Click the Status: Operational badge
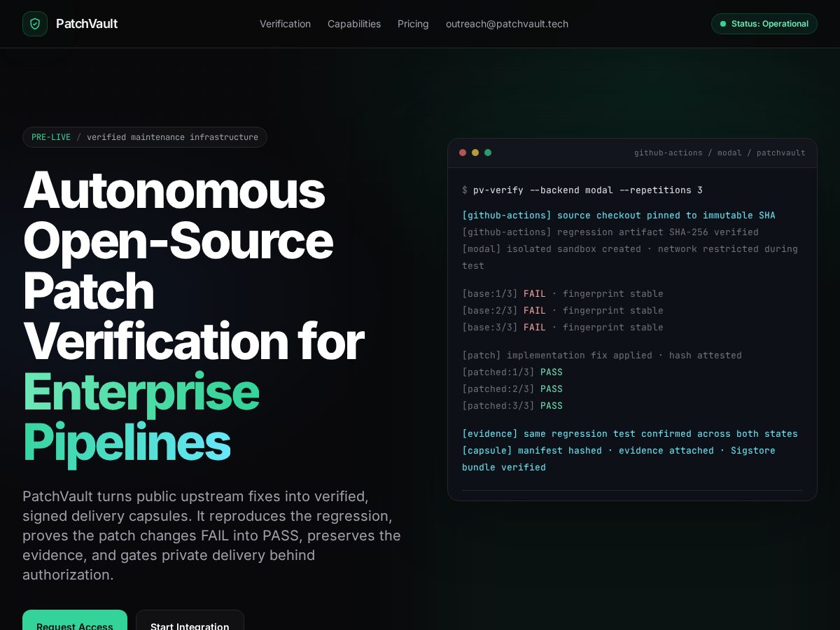The height and width of the screenshot is (630, 840). pos(764,24)
